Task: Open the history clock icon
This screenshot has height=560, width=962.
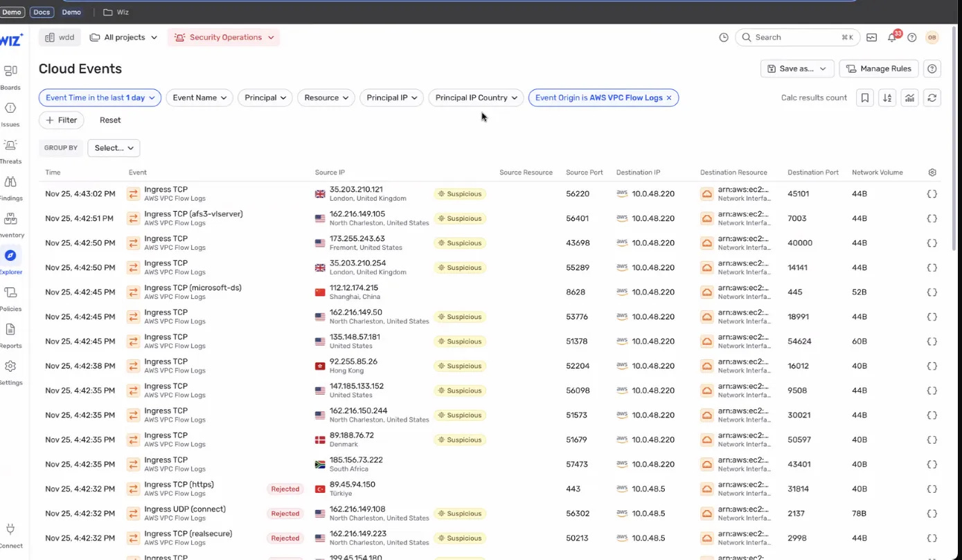Action: click(724, 37)
